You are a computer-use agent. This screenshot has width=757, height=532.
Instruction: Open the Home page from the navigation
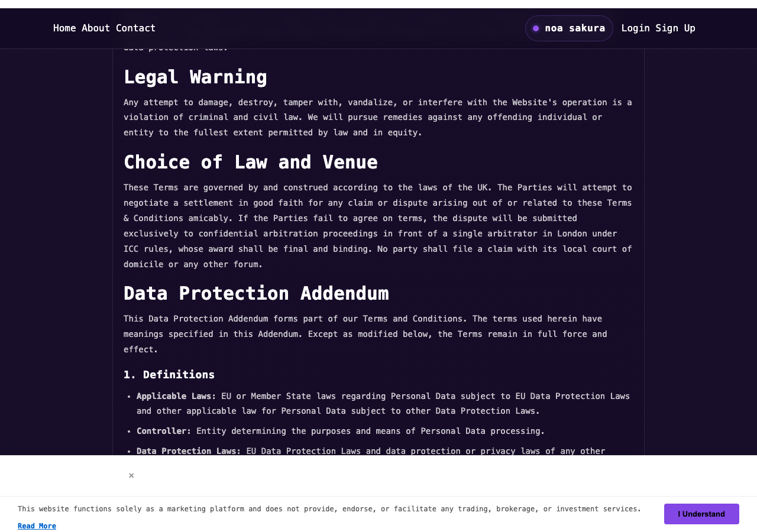tap(64, 28)
